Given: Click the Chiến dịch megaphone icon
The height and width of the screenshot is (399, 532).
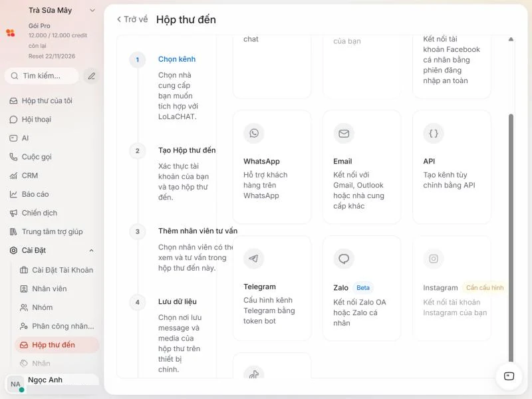Looking at the screenshot, I should (13, 213).
